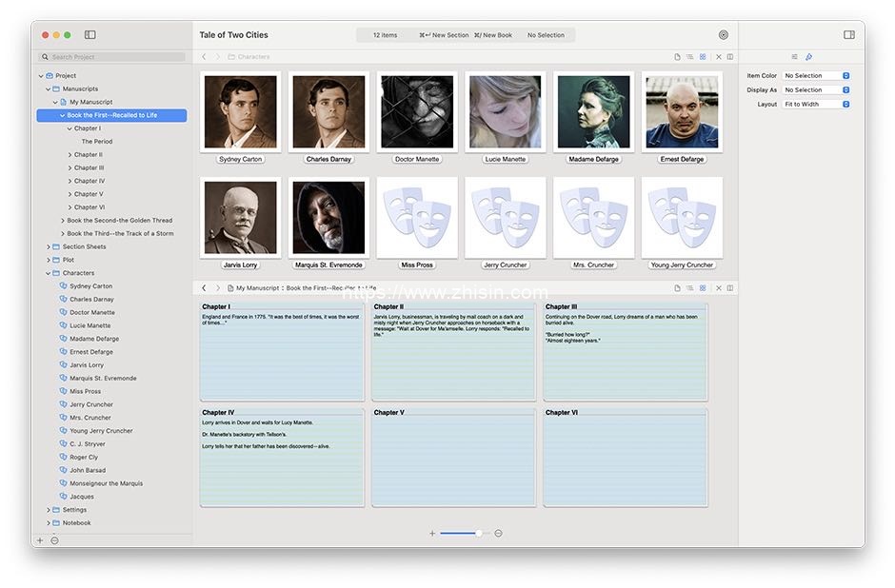Select Doctor Manette in the sidebar list

92,312
